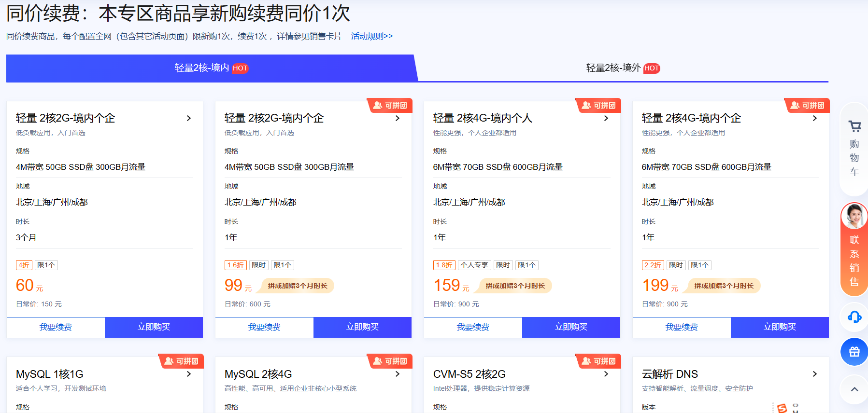This screenshot has width=868, height=413.
Task: Click 立即购买 on the 99元 card
Action: click(x=362, y=327)
